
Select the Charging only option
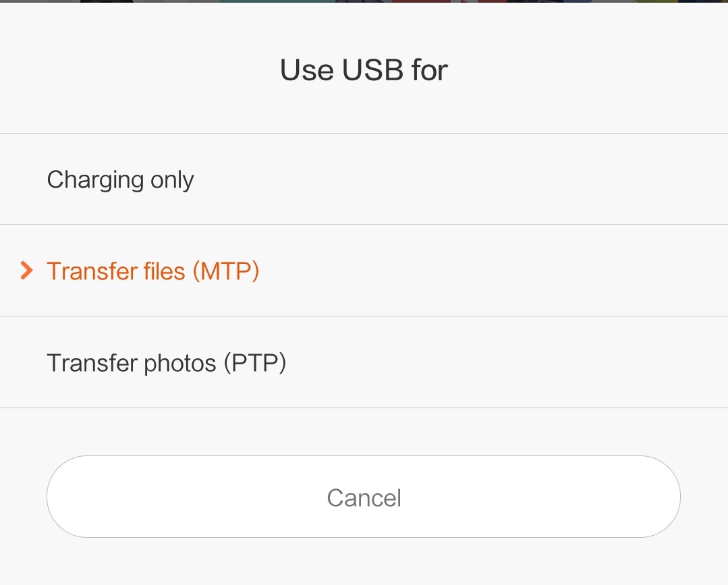click(364, 179)
